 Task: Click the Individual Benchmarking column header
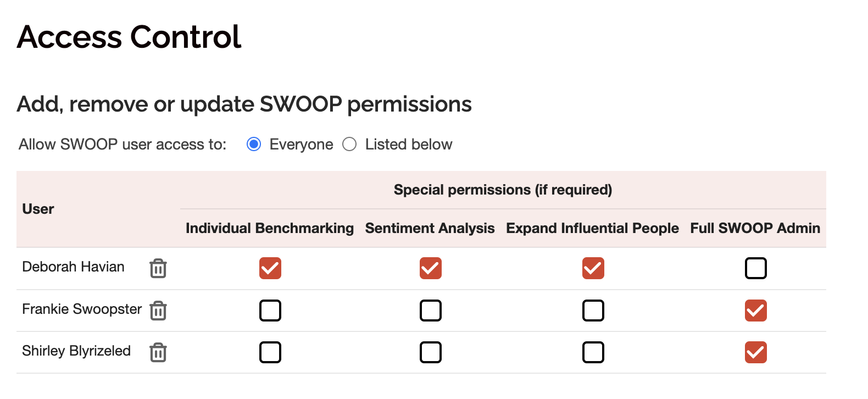pos(269,228)
